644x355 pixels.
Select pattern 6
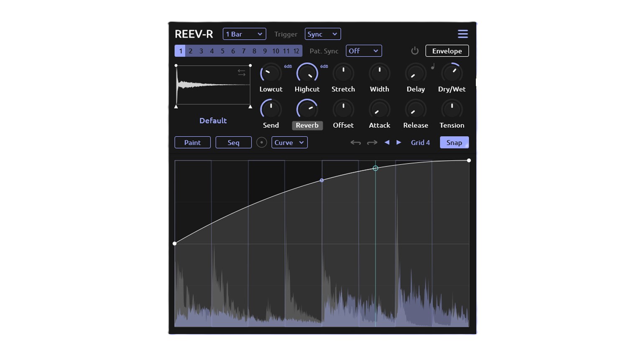point(233,51)
